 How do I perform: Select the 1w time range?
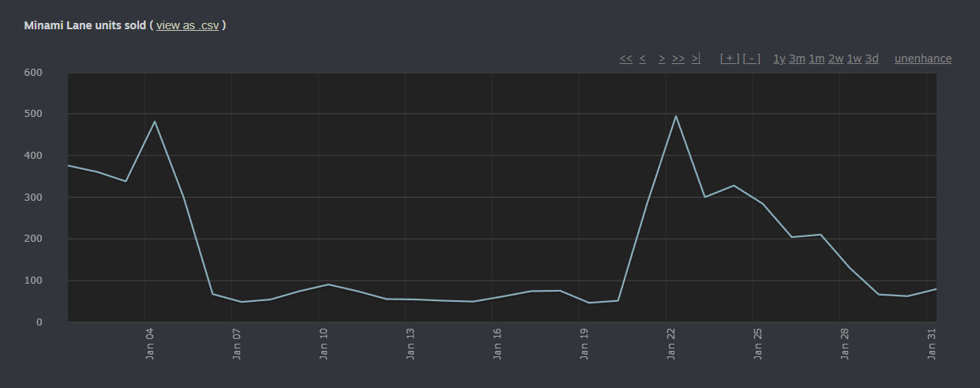(854, 58)
